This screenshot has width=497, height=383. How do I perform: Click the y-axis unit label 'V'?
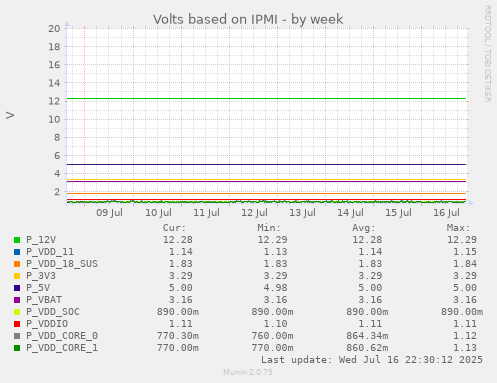pyautogui.click(x=10, y=115)
